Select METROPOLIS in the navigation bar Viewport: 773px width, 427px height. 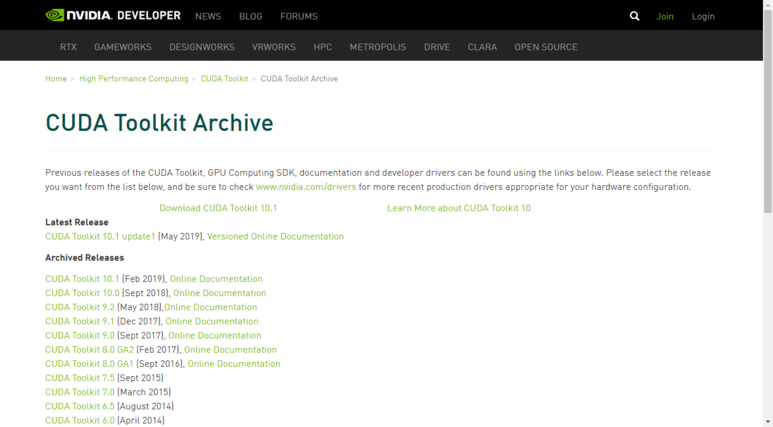[378, 47]
